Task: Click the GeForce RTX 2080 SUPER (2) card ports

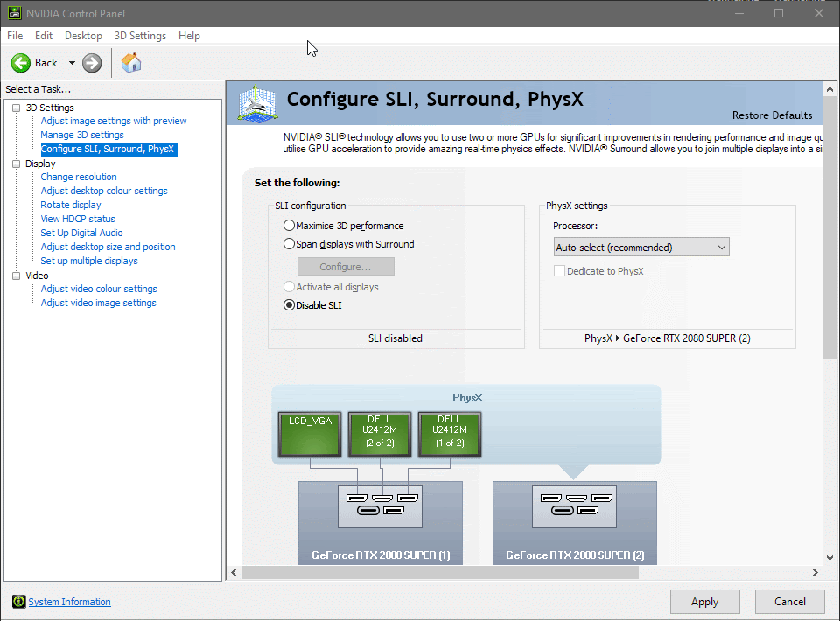Action: [x=574, y=506]
